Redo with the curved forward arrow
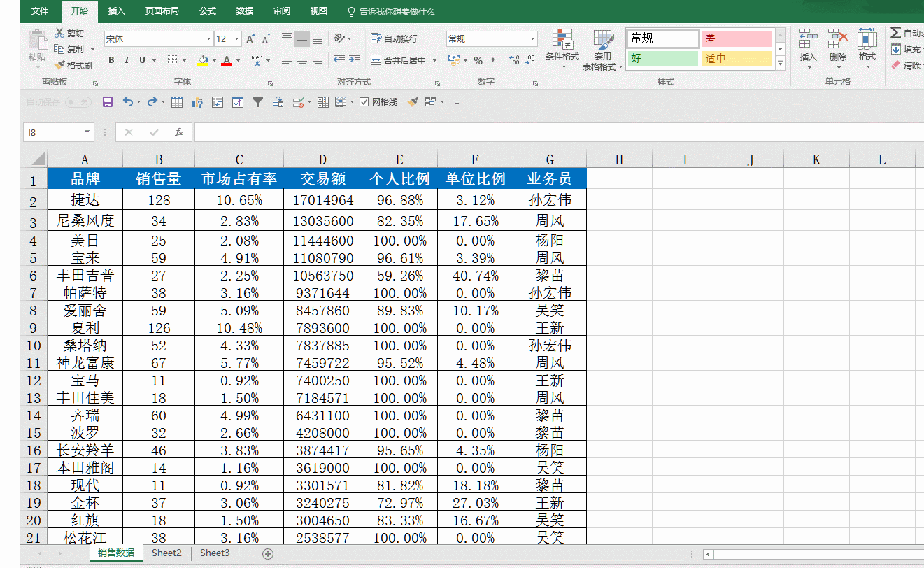The width and height of the screenshot is (924, 568). click(152, 102)
